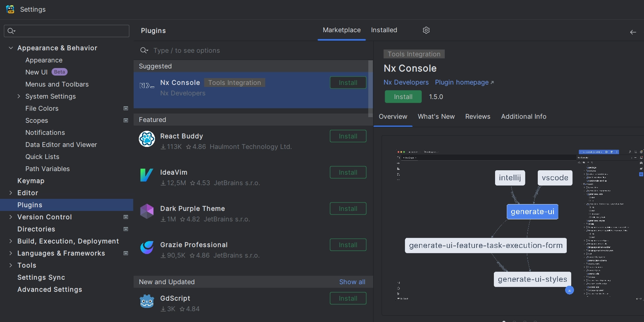
Task: Open the Nx Developers vendor link
Action: [x=406, y=82]
